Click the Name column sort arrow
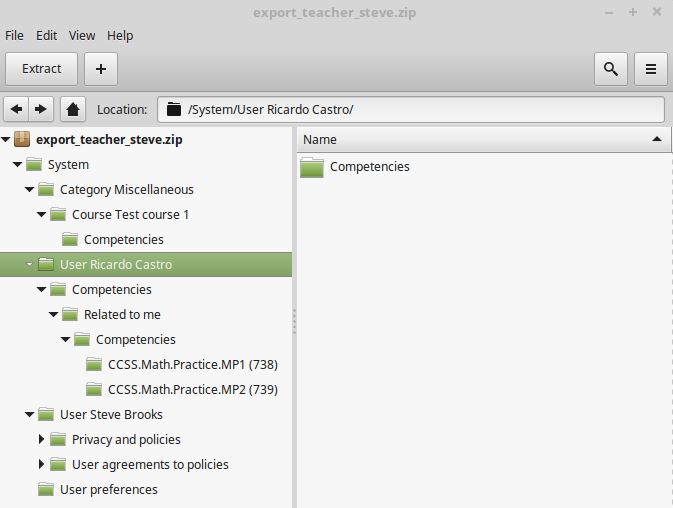Viewport: 673px width, 508px height. point(656,139)
